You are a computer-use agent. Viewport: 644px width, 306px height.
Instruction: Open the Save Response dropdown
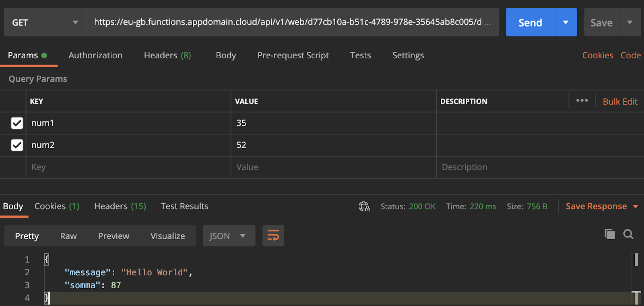point(602,207)
